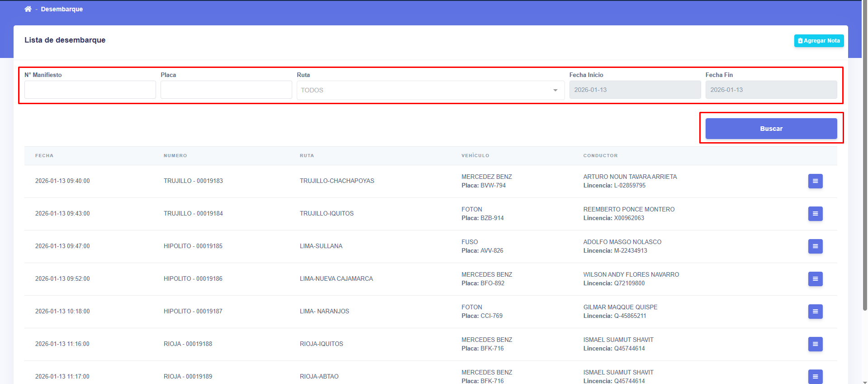This screenshot has height=384, width=868.
Task: Open menu icon for TRUJILLO-IQUITOS row
Action: coord(815,214)
